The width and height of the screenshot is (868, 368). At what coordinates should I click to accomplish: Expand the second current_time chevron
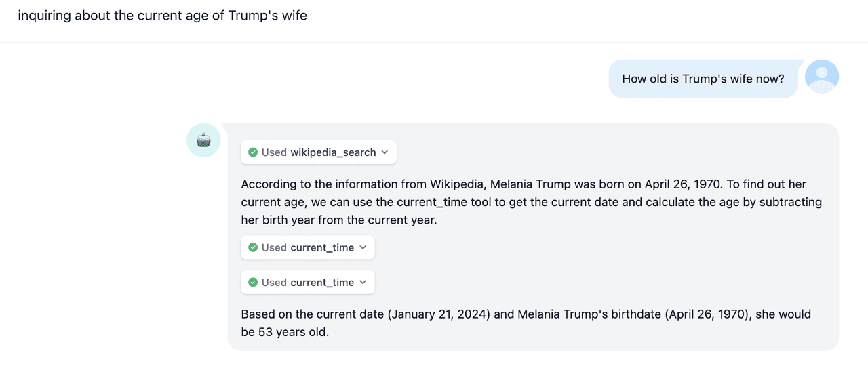tap(363, 283)
